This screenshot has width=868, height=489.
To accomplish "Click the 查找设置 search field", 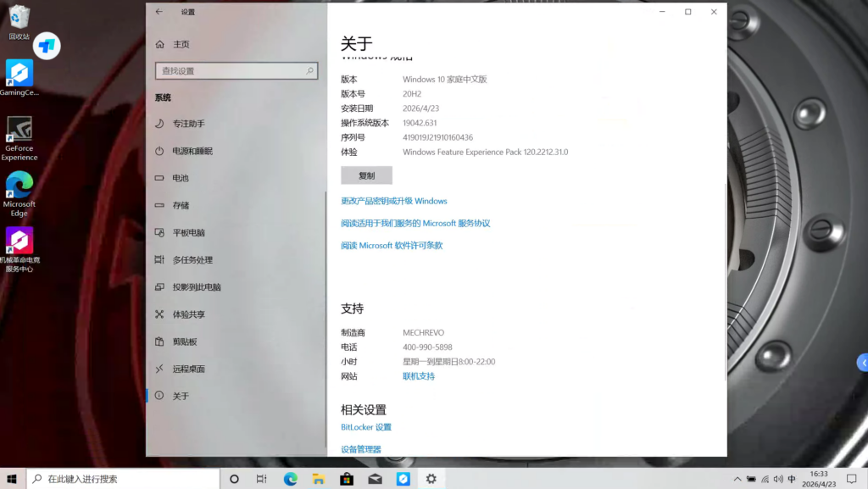I will tap(236, 71).
